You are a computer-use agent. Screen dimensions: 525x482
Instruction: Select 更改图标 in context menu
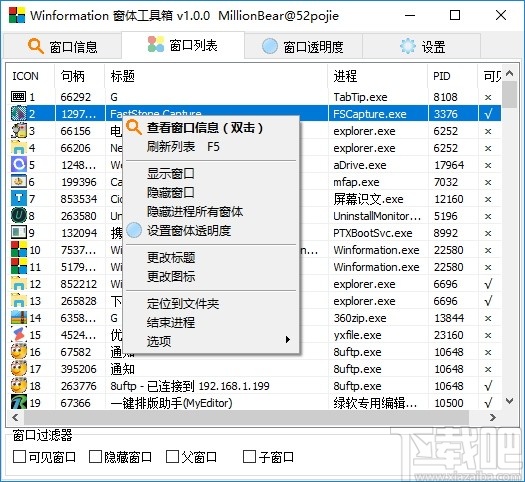point(211,276)
